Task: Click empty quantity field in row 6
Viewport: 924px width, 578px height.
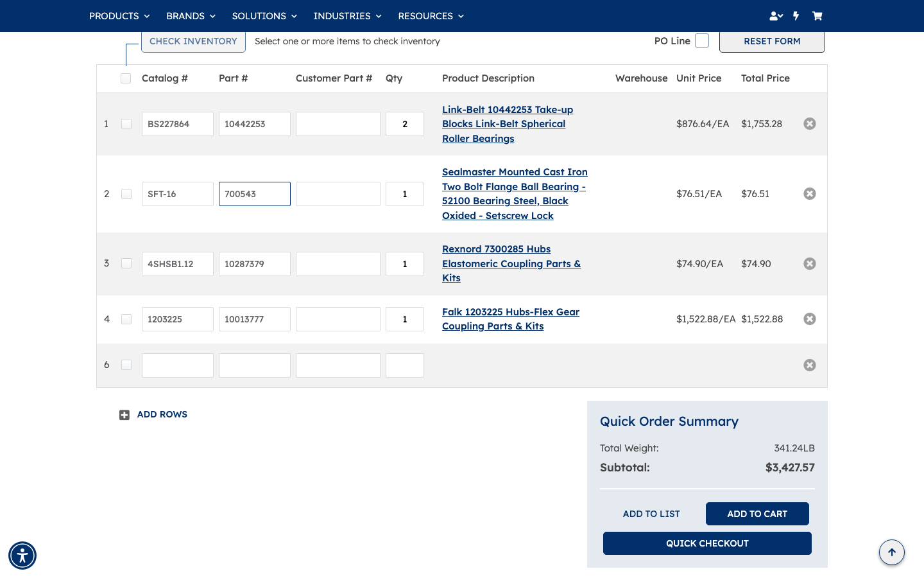Action: [405, 365]
